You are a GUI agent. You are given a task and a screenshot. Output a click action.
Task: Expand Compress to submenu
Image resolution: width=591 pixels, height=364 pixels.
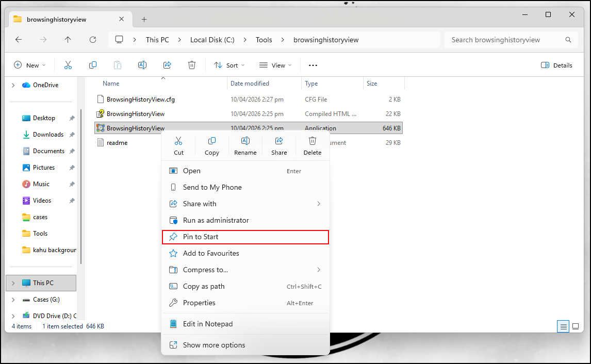click(319, 270)
